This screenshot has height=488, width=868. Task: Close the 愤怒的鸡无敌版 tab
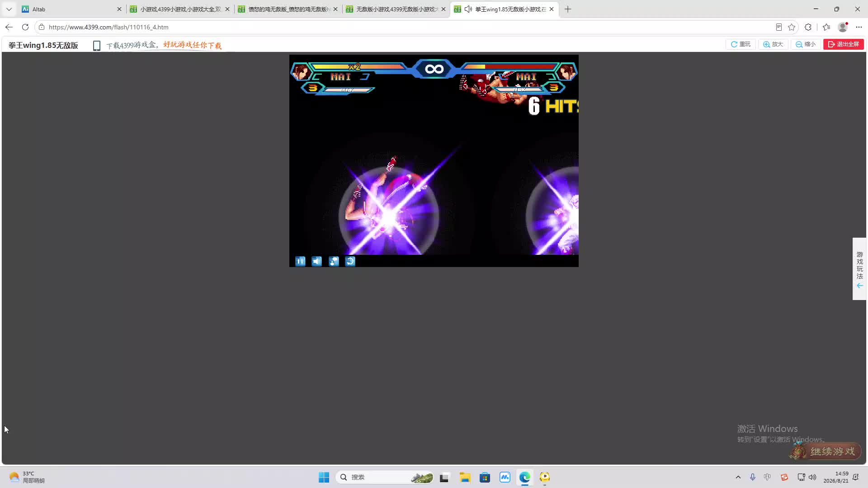[335, 9]
